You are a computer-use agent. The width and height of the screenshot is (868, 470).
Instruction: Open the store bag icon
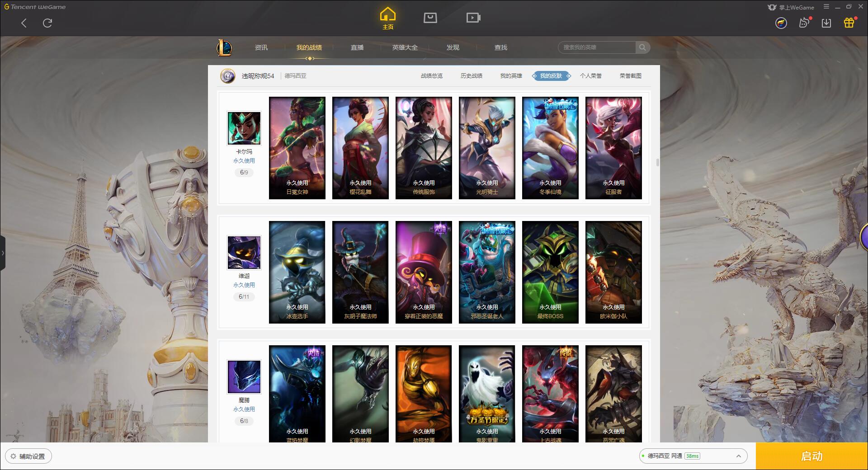[x=430, y=18]
